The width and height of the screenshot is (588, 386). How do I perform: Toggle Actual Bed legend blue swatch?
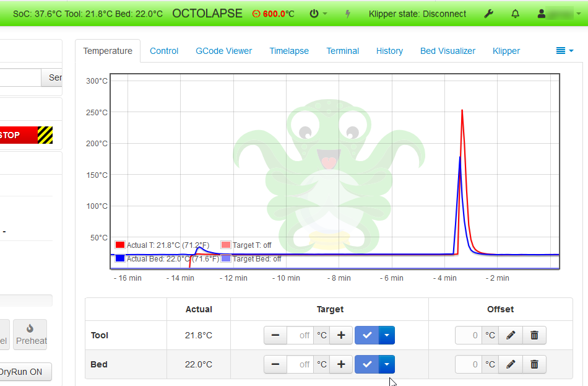pyautogui.click(x=120, y=259)
